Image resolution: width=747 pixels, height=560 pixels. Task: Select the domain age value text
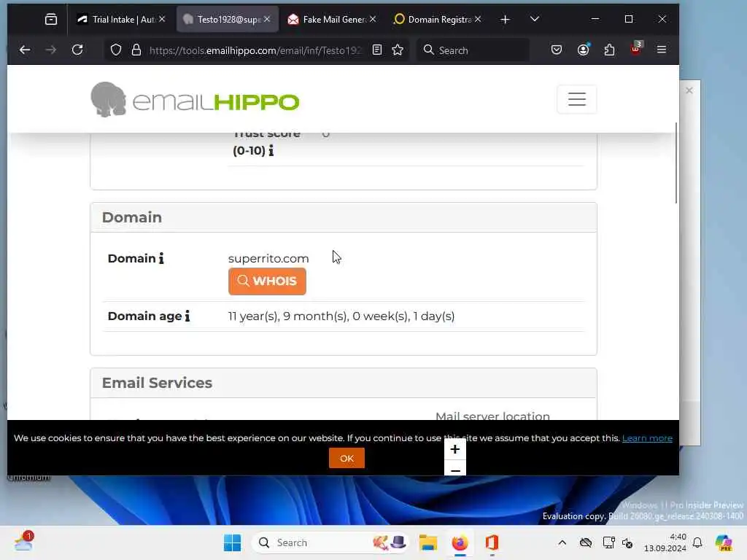[341, 316]
